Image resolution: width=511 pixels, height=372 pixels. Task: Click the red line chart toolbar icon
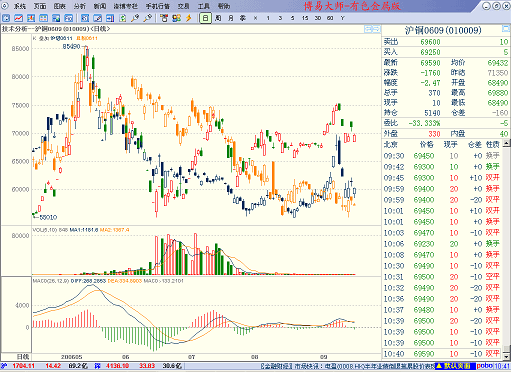pos(18,18)
